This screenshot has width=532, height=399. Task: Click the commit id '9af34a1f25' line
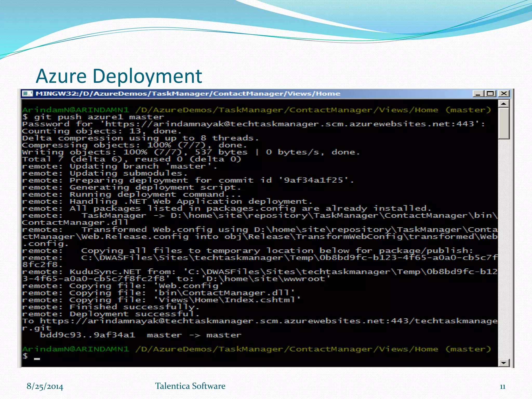[188, 180]
